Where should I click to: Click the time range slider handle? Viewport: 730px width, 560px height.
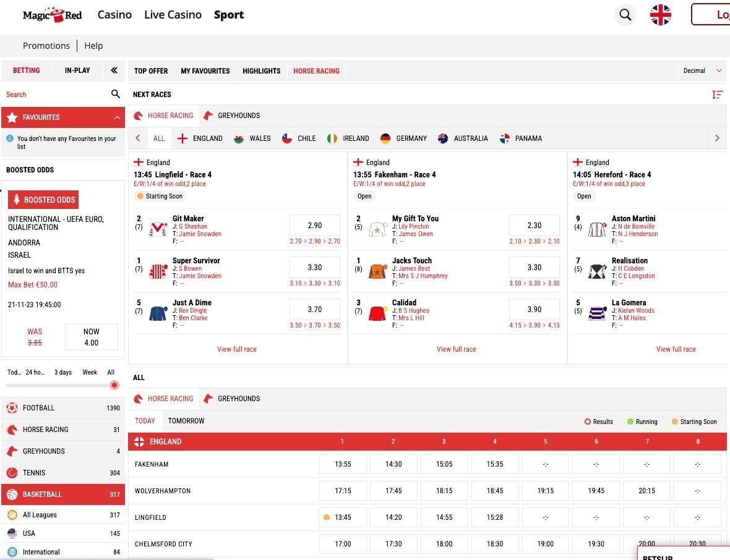(x=114, y=385)
